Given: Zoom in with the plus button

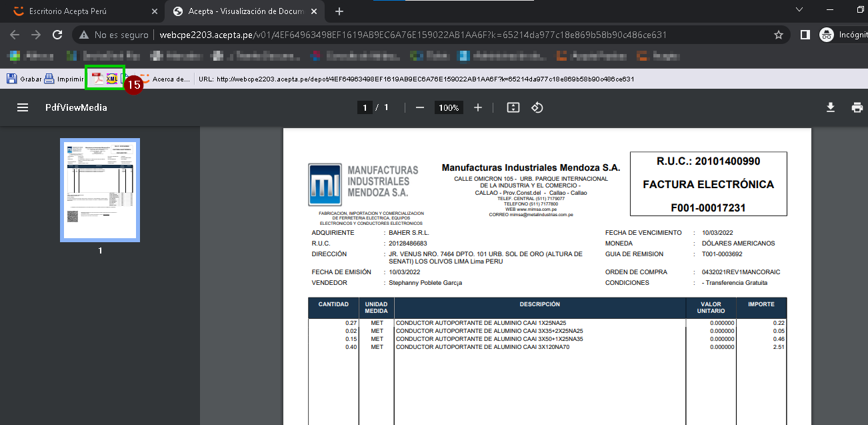Looking at the screenshot, I should pyautogui.click(x=478, y=107).
